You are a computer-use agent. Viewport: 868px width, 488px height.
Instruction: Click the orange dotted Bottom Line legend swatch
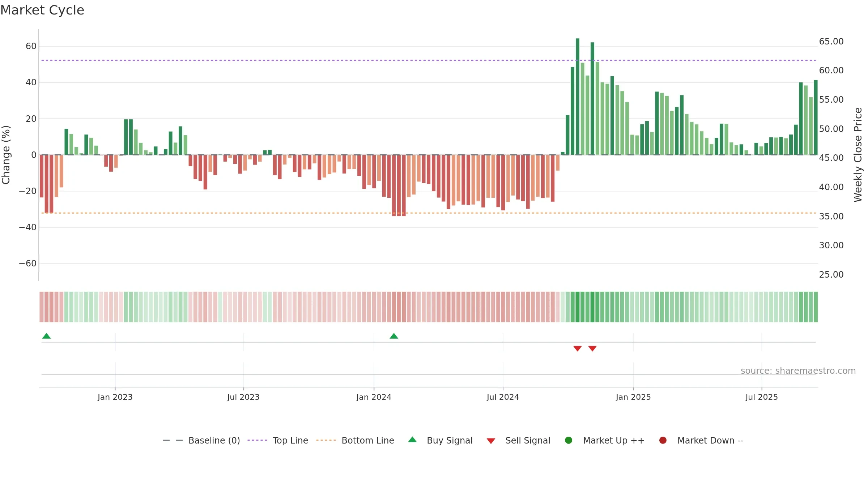[x=326, y=440]
